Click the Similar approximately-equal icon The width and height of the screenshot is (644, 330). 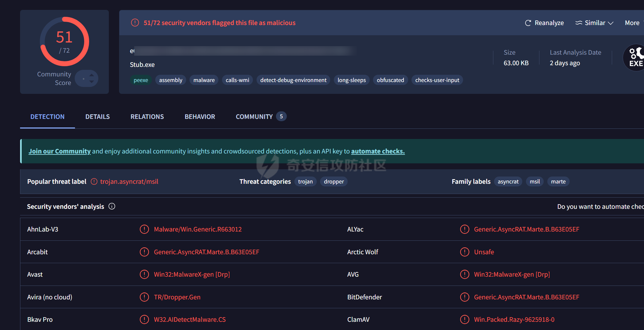coord(579,23)
